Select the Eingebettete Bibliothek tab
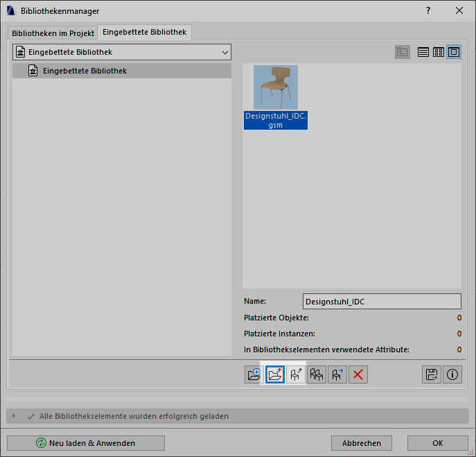The image size is (476, 457). (x=145, y=32)
